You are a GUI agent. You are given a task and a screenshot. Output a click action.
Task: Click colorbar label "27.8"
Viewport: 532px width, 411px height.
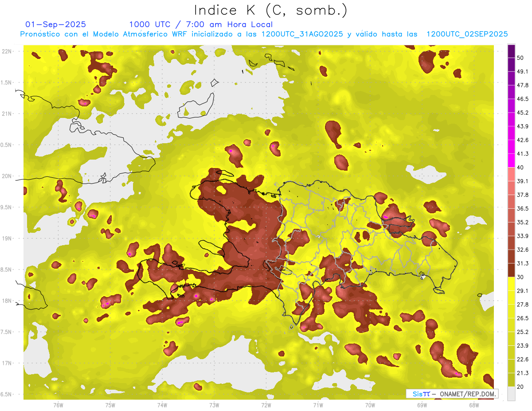click(522, 305)
